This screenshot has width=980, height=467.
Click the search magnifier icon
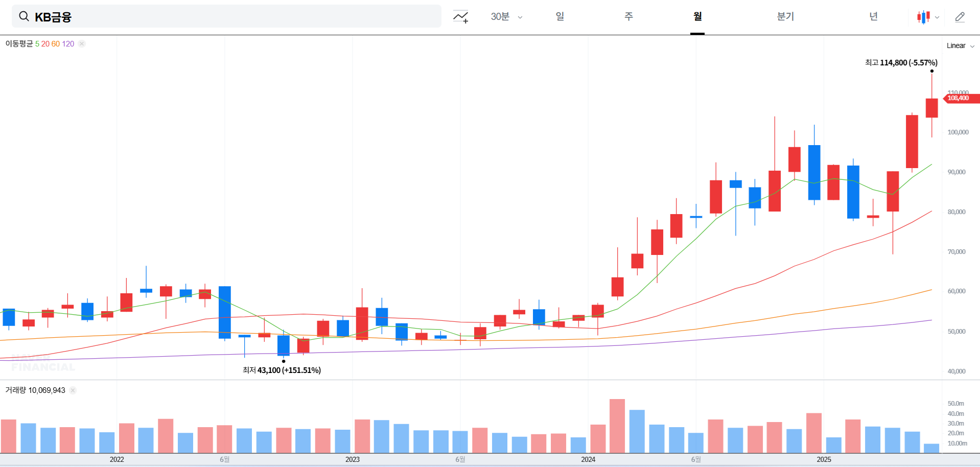tap(24, 16)
